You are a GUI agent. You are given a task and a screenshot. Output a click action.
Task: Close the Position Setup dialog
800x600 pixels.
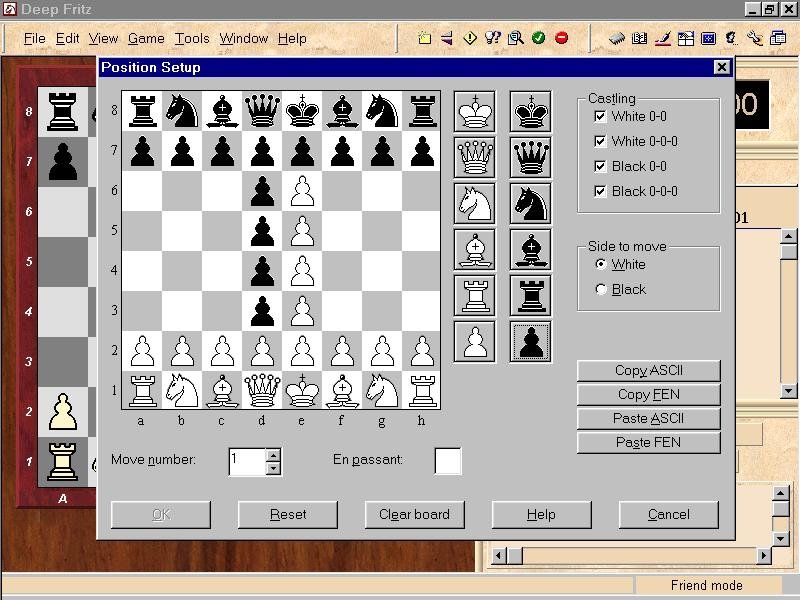pos(721,67)
